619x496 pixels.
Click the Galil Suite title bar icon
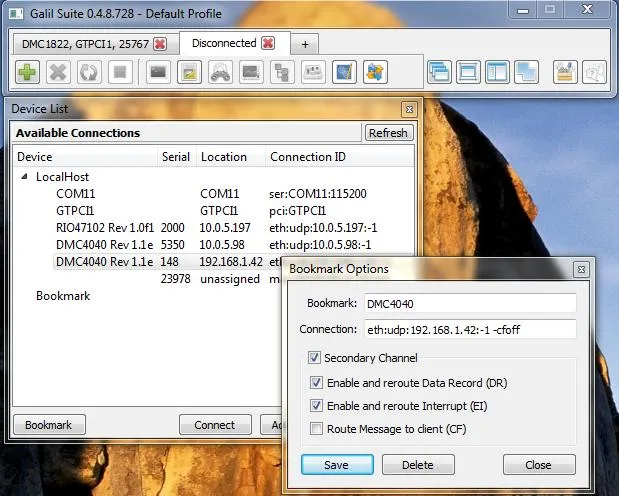16,13
